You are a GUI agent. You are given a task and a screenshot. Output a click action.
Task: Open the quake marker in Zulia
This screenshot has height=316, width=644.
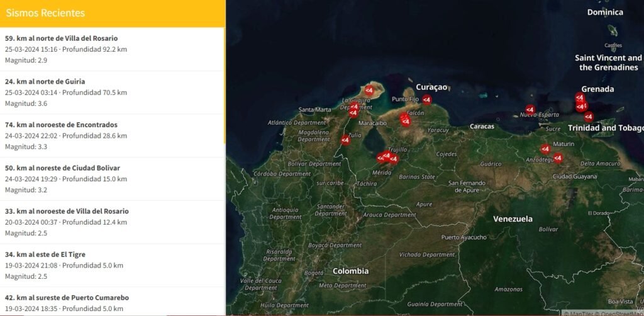click(x=345, y=140)
